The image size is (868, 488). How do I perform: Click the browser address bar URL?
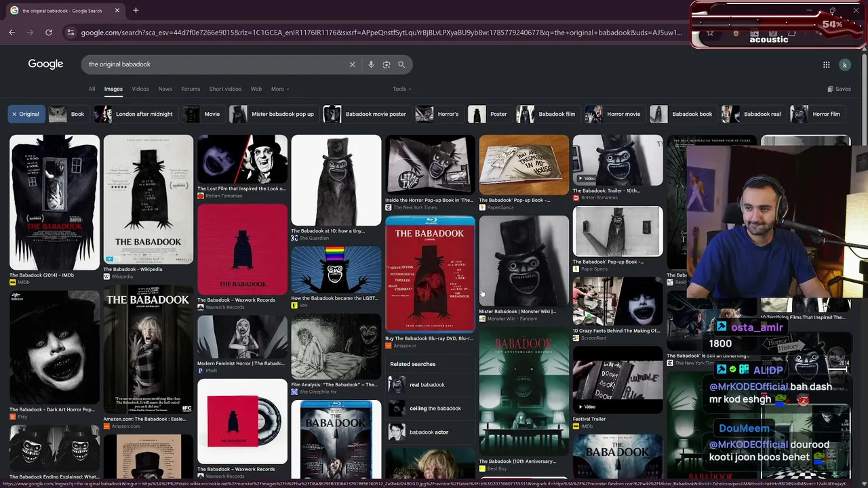pos(381,33)
